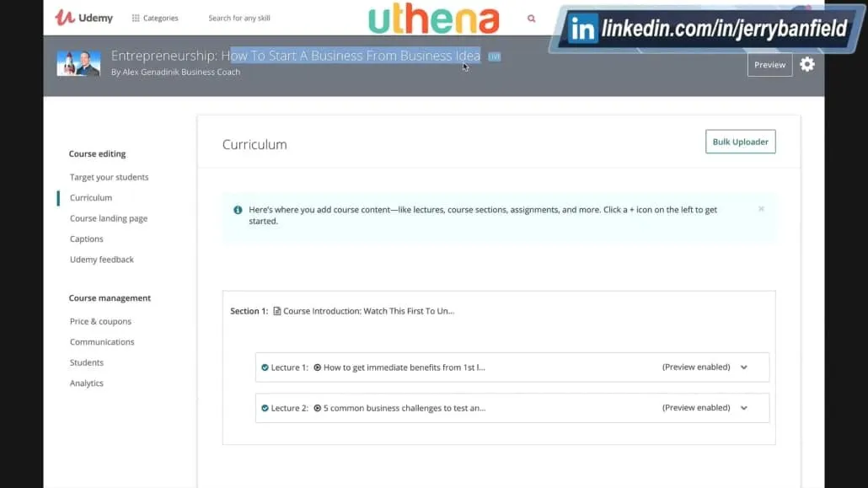Click Lecture 2 title text
The width and height of the screenshot is (868, 488).
[x=405, y=408]
